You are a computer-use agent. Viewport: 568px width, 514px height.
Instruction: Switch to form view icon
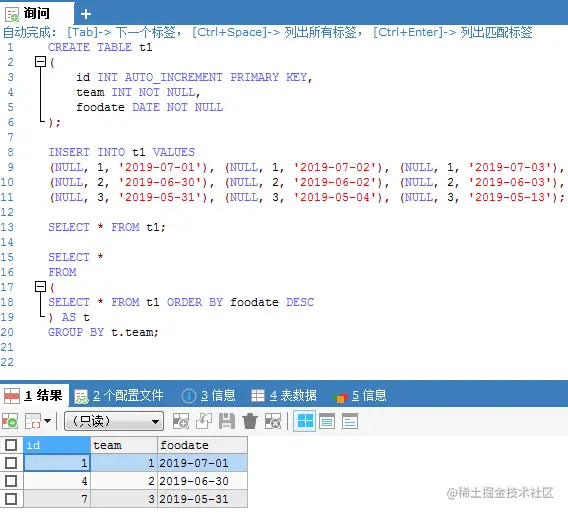click(327, 421)
